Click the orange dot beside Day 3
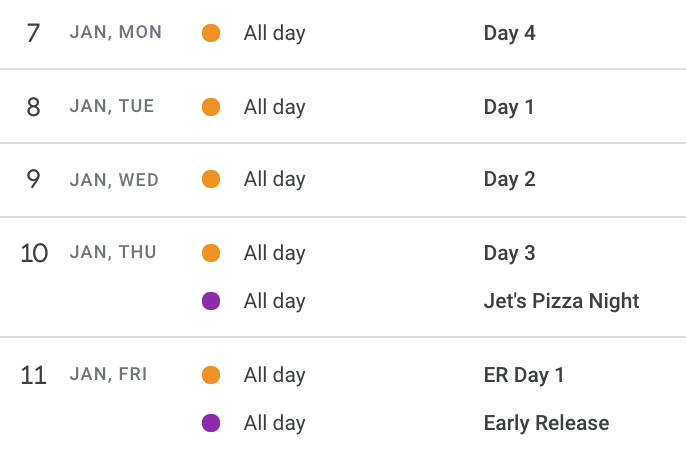This screenshot has height=452, width=686. [x=211, y=253]
